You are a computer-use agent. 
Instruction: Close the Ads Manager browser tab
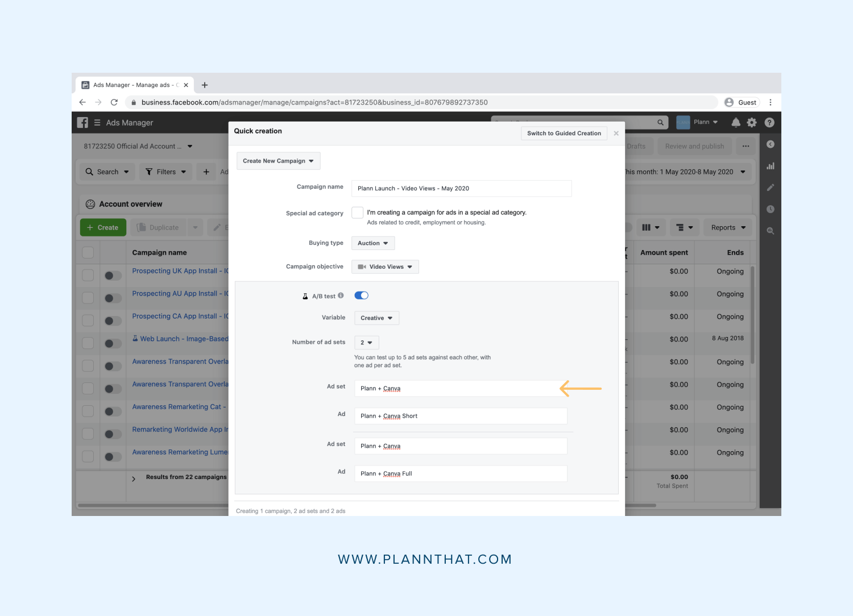point(186,85)
